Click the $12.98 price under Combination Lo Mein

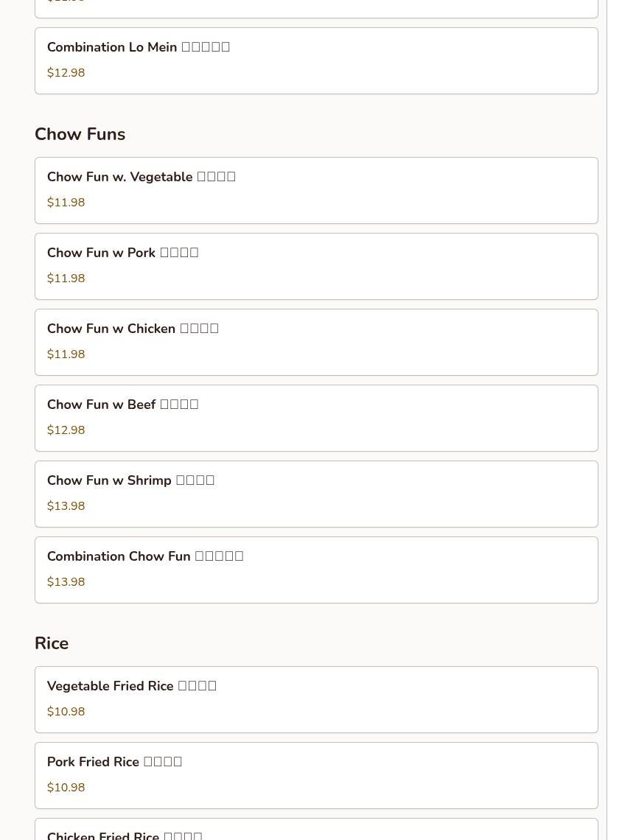tap(66, 73)
